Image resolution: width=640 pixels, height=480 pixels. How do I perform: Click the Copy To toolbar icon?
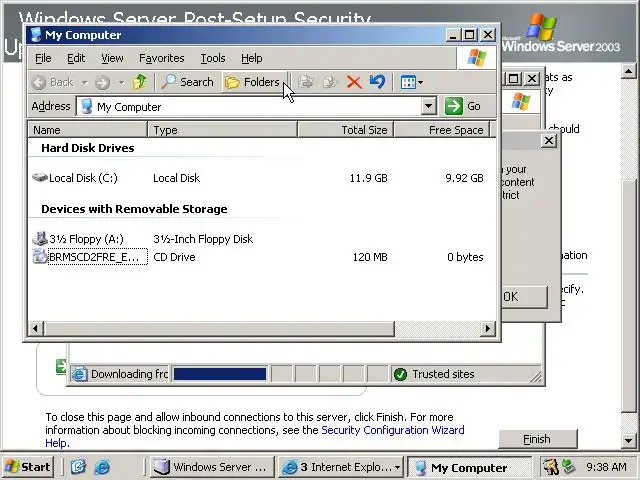point(329,82)
